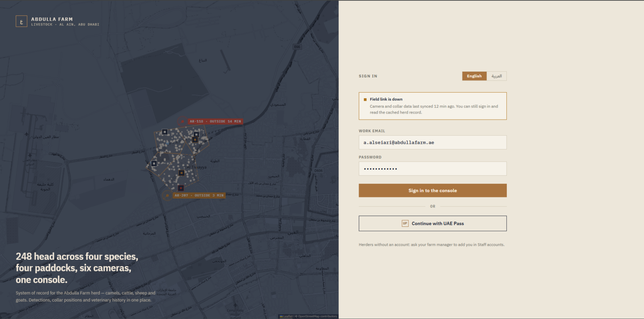
Task: Click the Abdulla Farm logo emblem
Action: click(x=21, y=21)
